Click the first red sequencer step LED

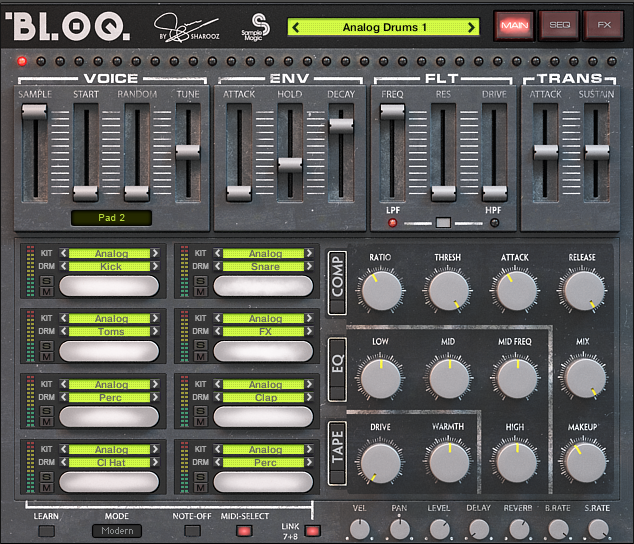pos(22,61)
